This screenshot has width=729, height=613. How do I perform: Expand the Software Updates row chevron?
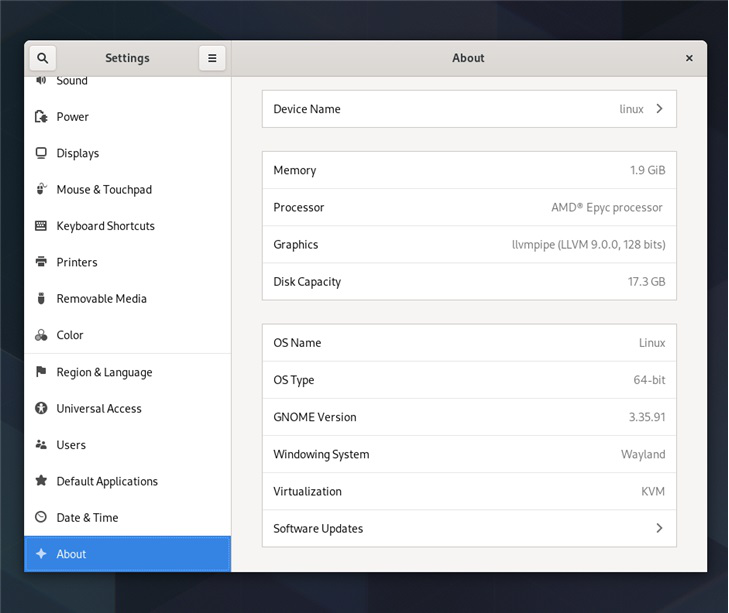(659, 528)
